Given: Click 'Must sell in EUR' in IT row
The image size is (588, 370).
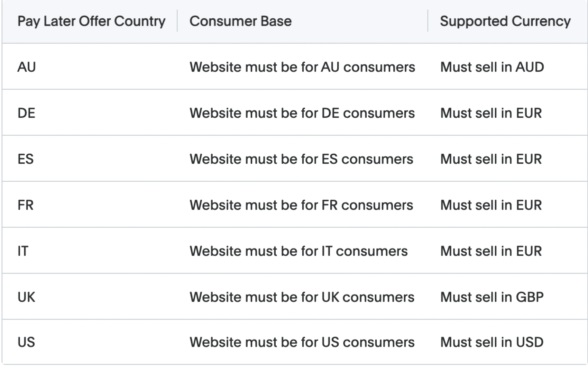Looking at the screenshot, I should (491, 251).
